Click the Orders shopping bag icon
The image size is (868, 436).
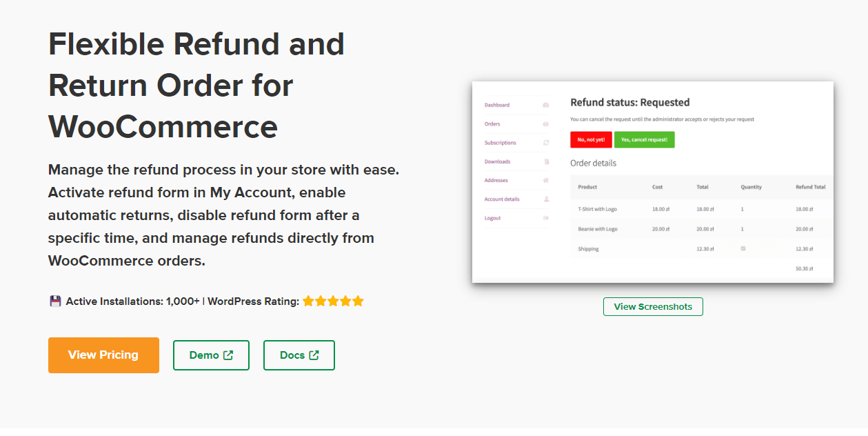tap(545, 123)
